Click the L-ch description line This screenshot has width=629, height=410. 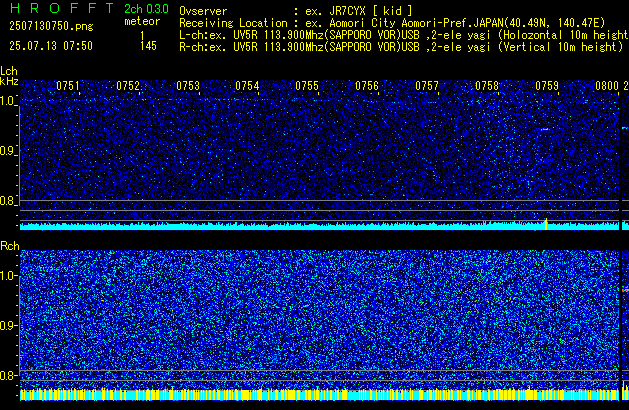pyautogui.click(x=404, y=35)
